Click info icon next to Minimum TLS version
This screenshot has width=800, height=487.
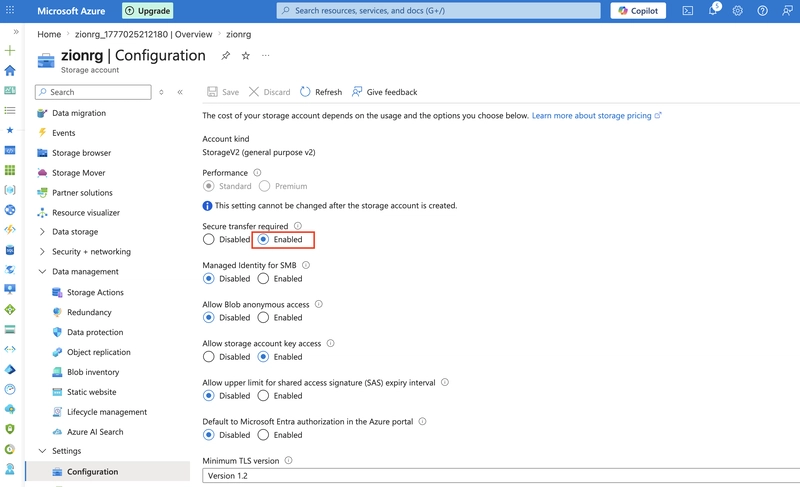pyautogui.click(x=288, y=460)
